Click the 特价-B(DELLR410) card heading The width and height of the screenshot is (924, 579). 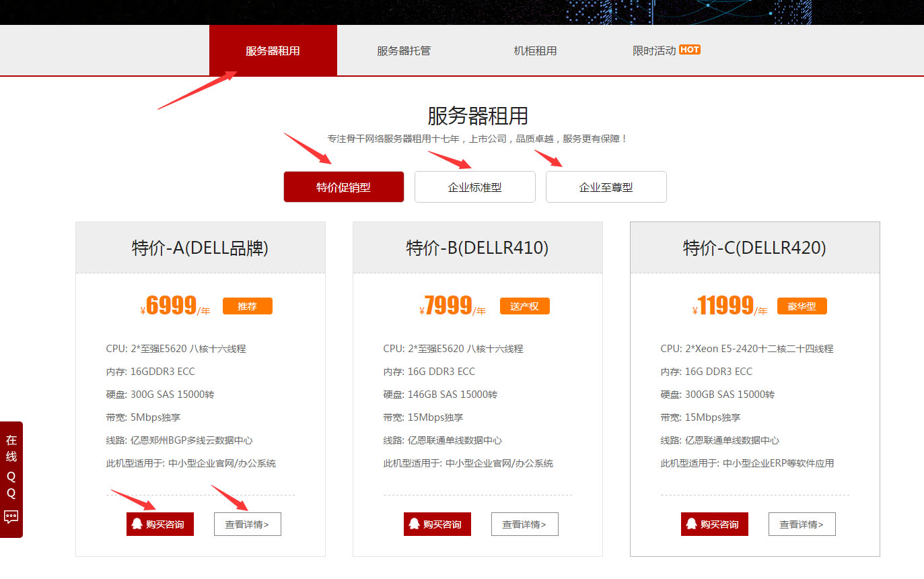point(477,248)
